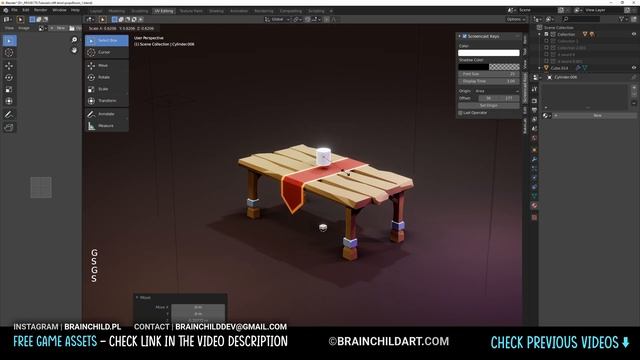Open the material browse dropdown
The width and height of the screenshot is (640, 360).
[546, 116]
